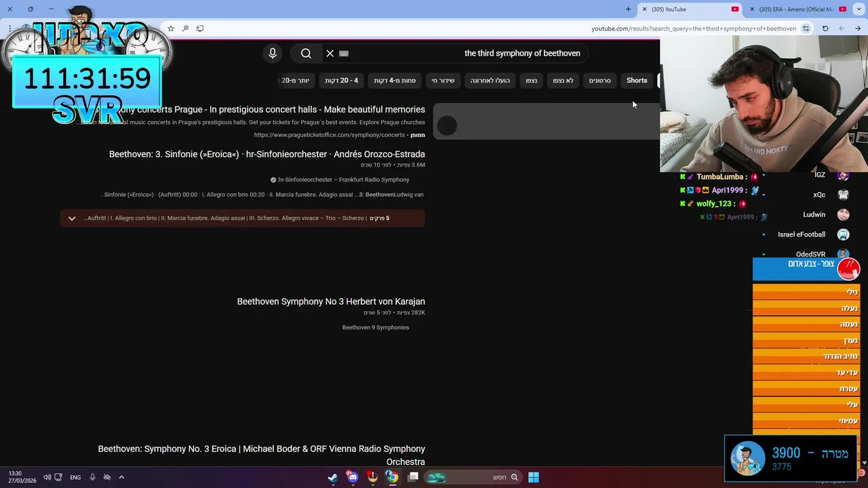
Task: Select the 'לא נצפו' filter chip
Action: pyautogui.click(x=563, y=81)
